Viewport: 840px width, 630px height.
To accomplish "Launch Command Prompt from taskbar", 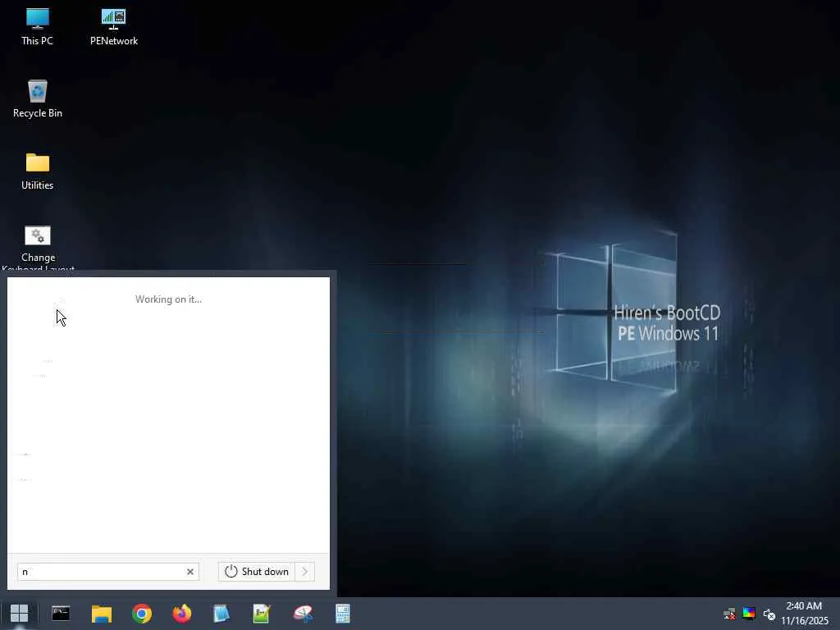I will pyautogui.click(x=61, y=614).
